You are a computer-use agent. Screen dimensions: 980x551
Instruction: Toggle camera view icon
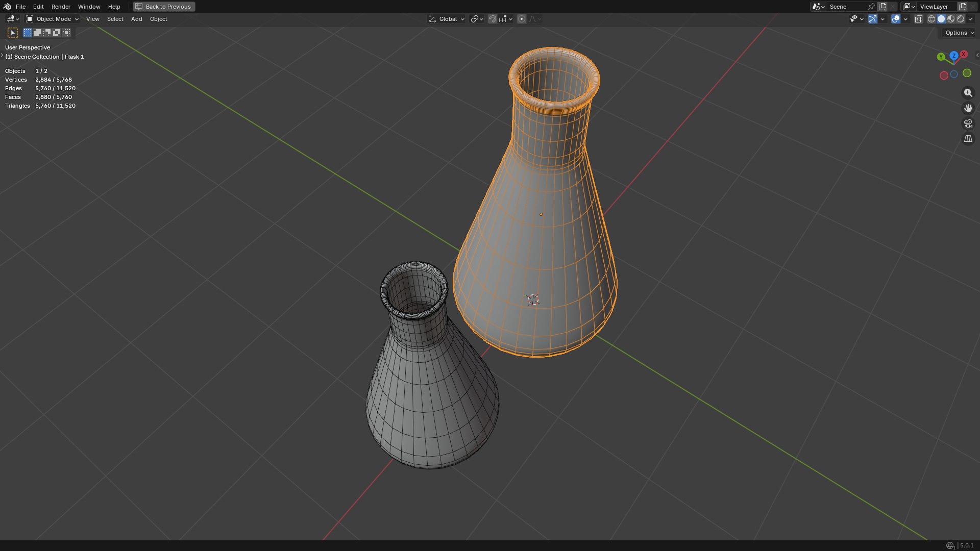pos(968,123)
